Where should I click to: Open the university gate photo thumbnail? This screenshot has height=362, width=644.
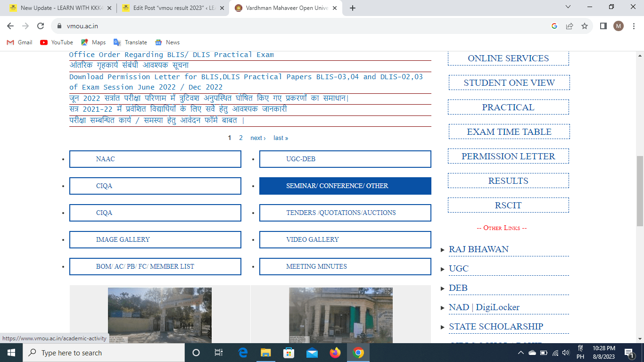(x=160, y=315)
